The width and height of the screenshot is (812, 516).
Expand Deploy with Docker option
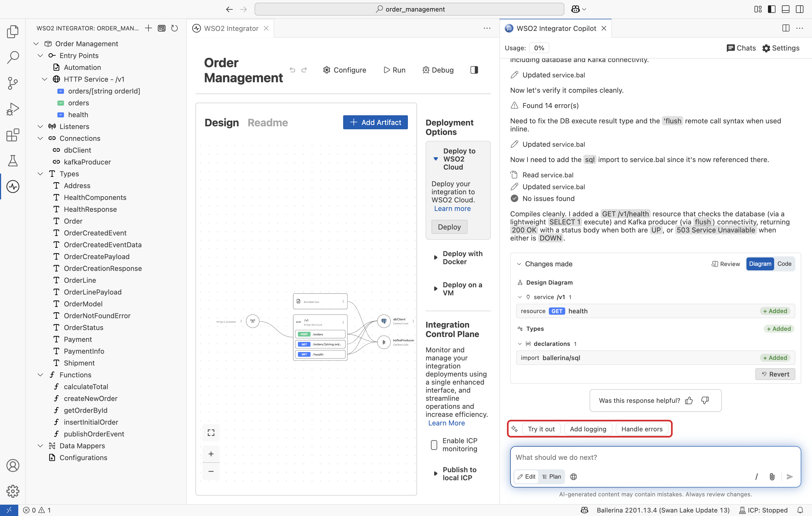(x=435, y=257)
